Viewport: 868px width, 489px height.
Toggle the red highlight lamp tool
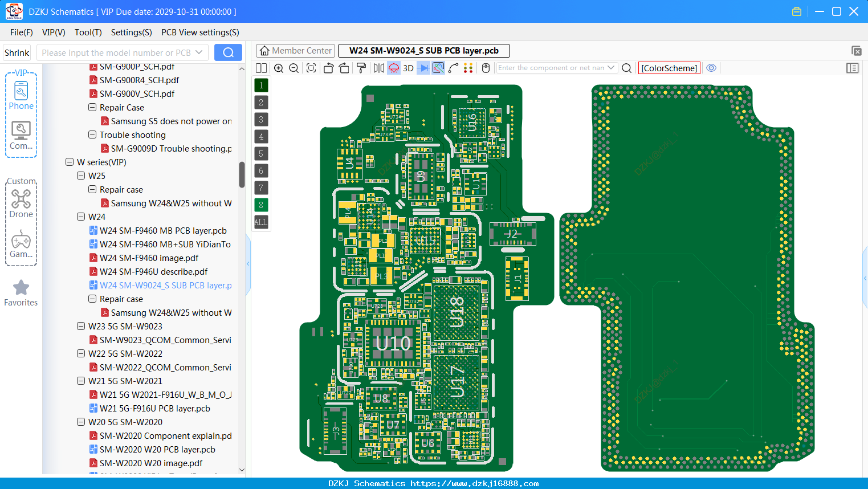pos(394,68)
